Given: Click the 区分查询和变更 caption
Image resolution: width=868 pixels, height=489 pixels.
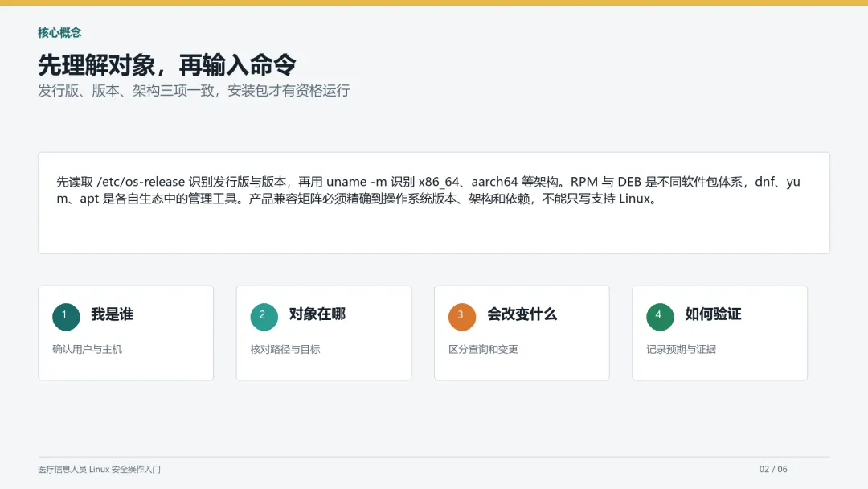Looking at the screenshot, I should tap(483, 349).
